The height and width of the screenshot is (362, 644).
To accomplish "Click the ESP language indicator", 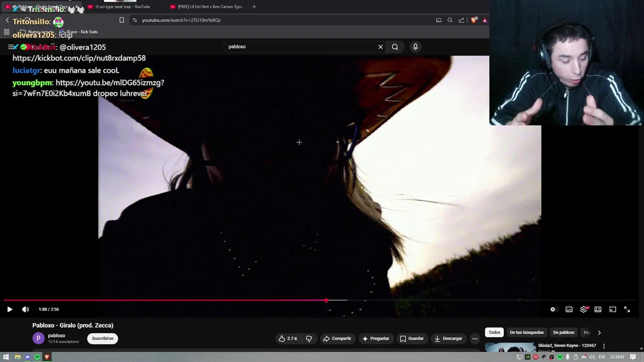I will coord(602,357).
